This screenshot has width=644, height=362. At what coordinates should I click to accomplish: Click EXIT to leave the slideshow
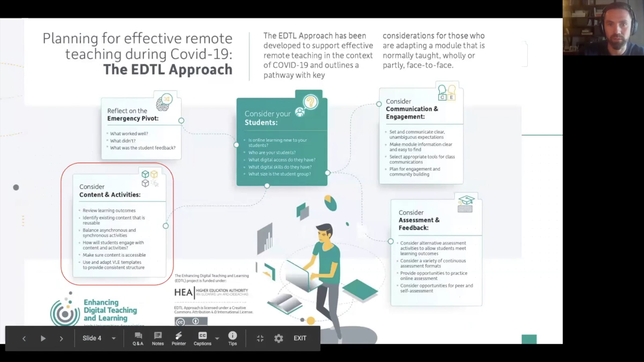(x=300, y=338)
